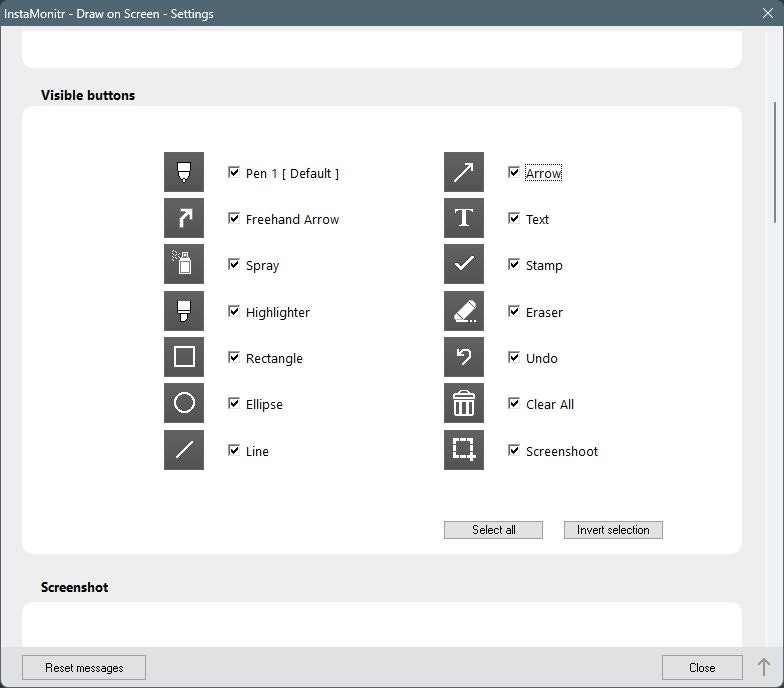Toggle the Eraser checkbox
The height and width of the screenshot is (688, 784).
tap(514, 312)
